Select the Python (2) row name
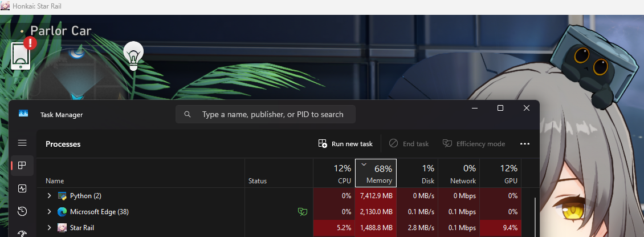 (x=85, y=196)
